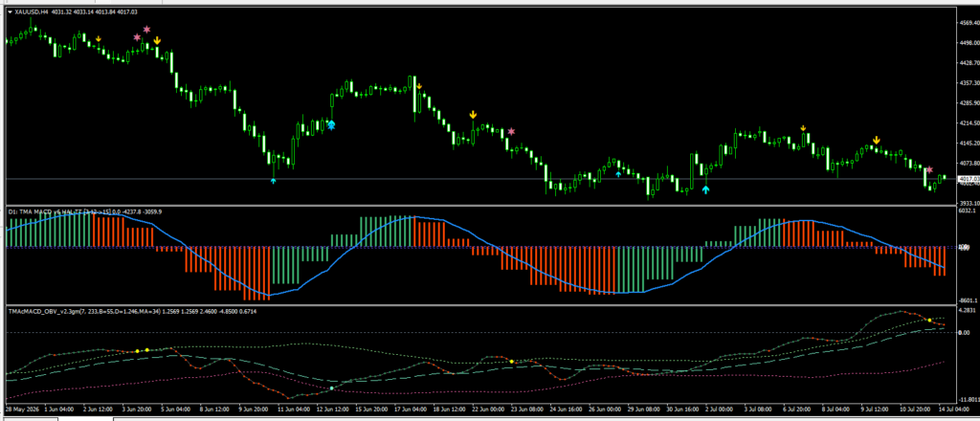Click the small cyan up-arrow near 26 Jun
Screen dimensions: 980x421
618,173
